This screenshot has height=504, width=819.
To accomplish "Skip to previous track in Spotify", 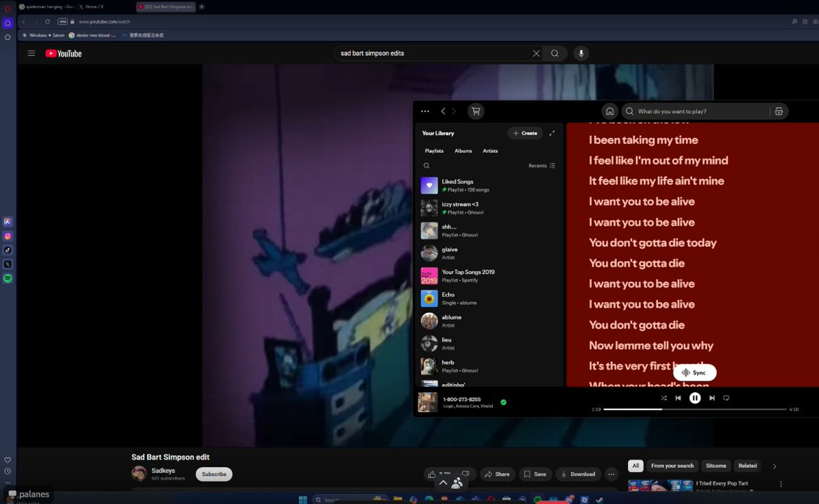I will coord(678,398).
